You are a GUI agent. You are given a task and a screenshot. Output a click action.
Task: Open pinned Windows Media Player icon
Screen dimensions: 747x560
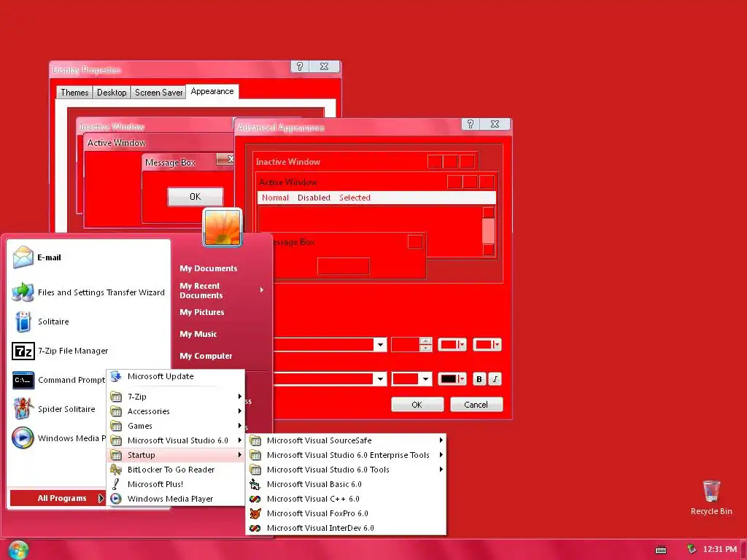point(23,437)
